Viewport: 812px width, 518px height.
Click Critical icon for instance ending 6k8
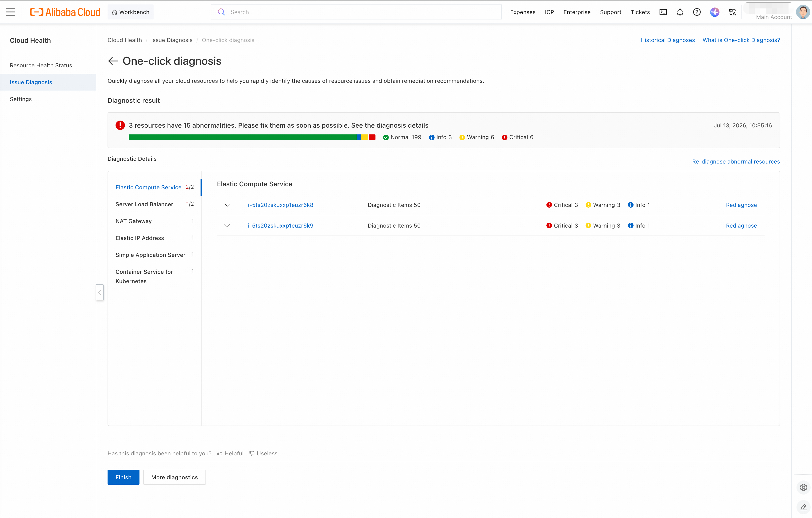[549, 205]
